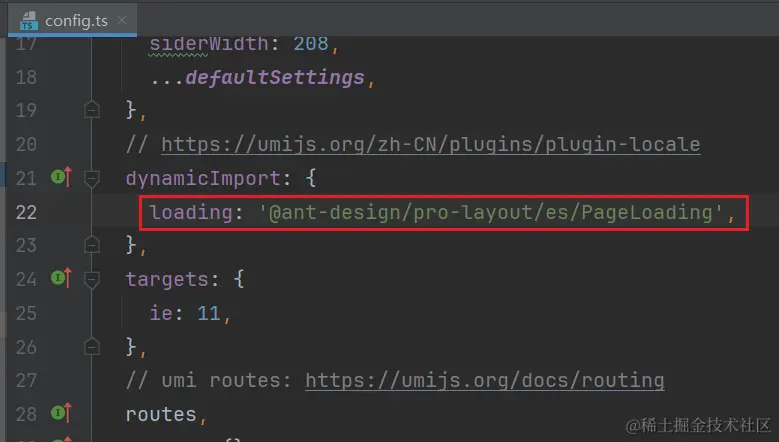Viewport: 779px width, 442px height.
Task: Click fold end marker on line 23
Action: pyautogui.click(x=92, y=244)
